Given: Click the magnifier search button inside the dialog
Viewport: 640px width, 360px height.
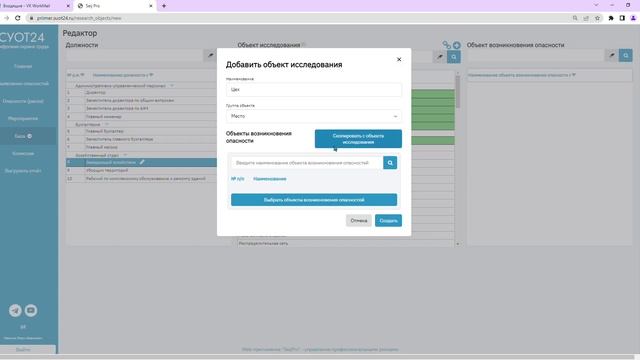Looking at the screenshot, I should (390, 163).
